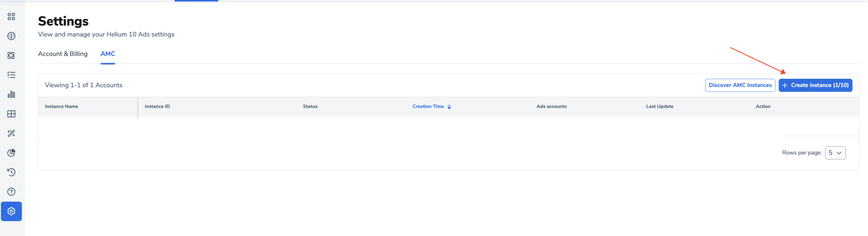Open the help question mark icon
868x236 pixels.
coord(11,192)
